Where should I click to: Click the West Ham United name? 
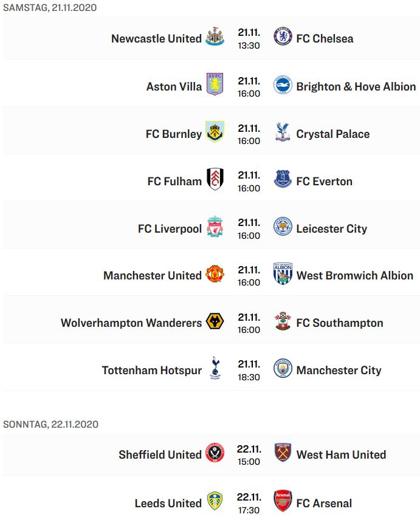tap(341, 454)
